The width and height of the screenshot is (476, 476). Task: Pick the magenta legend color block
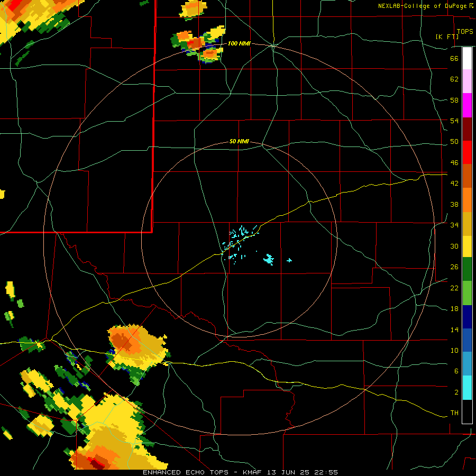(x=467, y=105)
